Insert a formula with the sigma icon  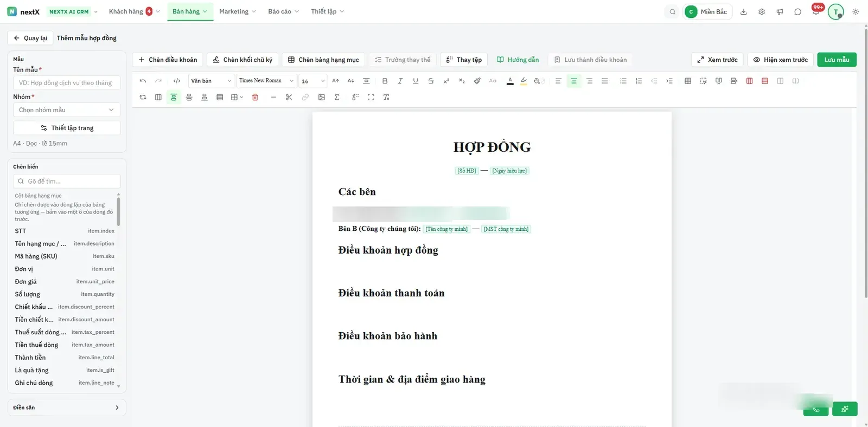click(337, 98)
